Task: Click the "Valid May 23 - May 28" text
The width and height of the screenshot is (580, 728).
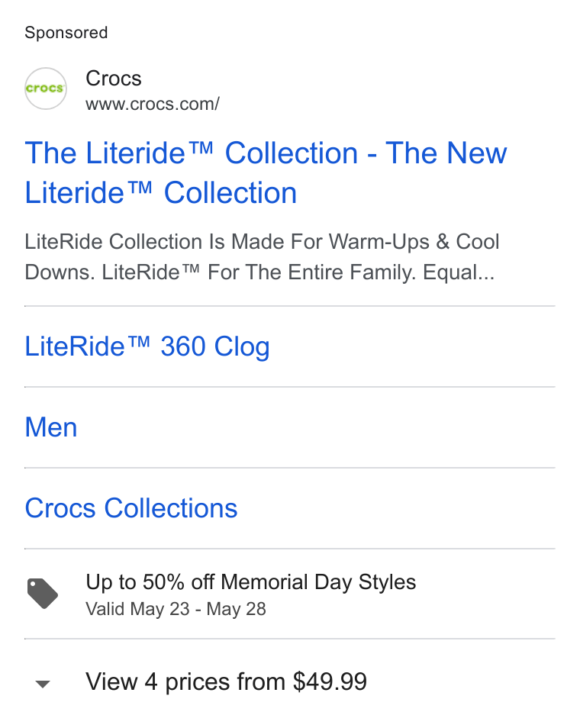Action: point(176,609)
